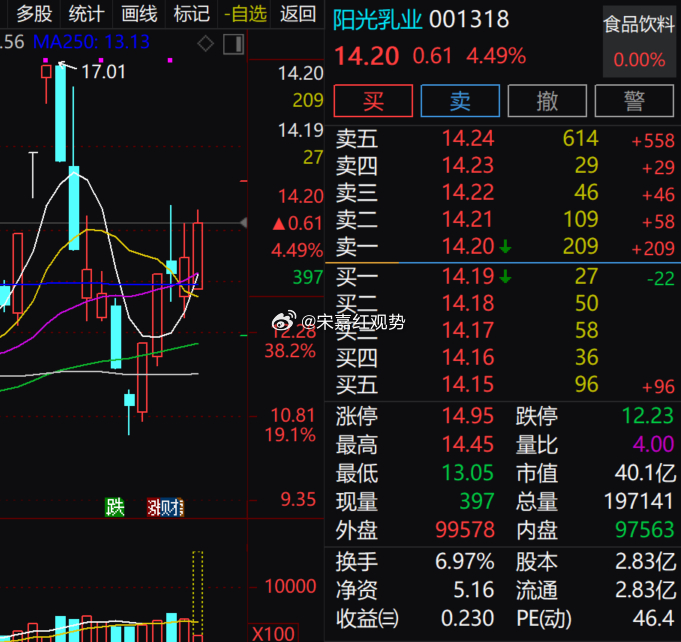Click 卖五 volume 614

[x=581, y=139]
